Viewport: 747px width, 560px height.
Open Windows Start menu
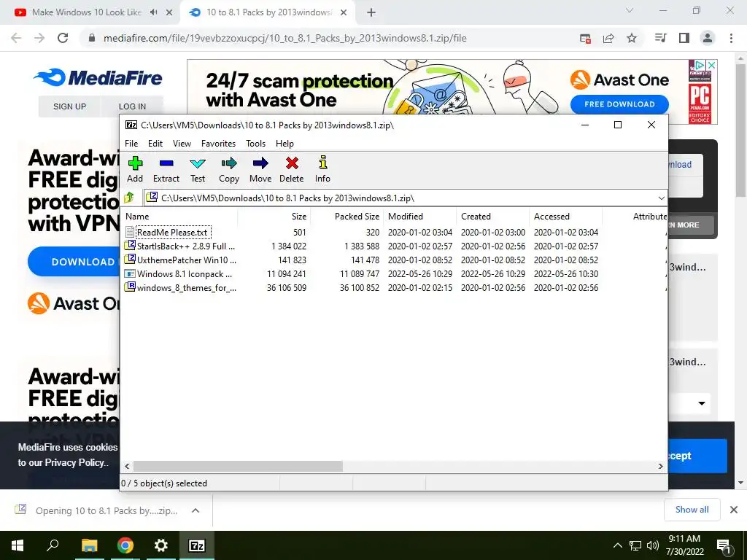[18, 545]
